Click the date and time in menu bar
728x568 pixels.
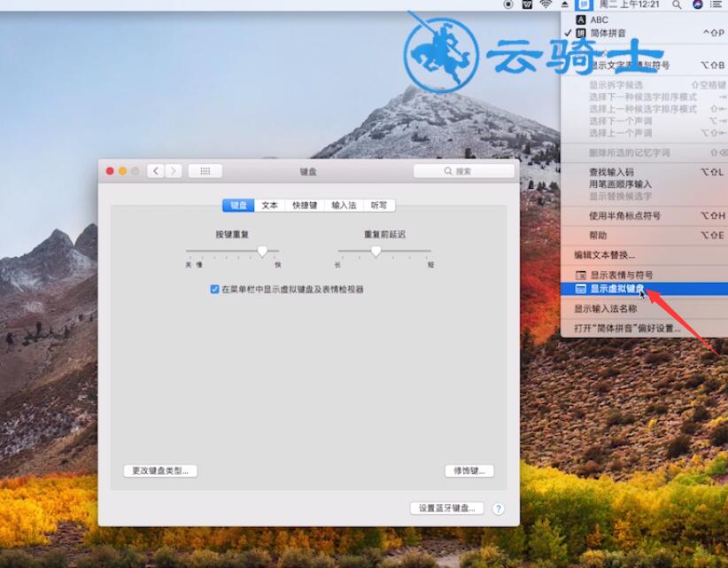click(x=629, y=4)
